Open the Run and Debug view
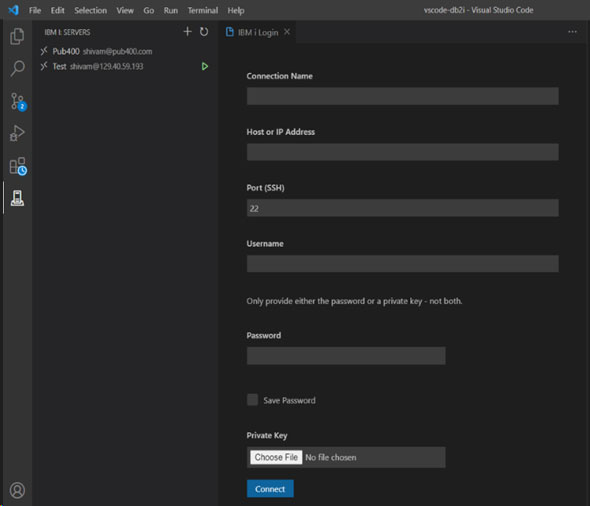 pyautogui.click(x=17, y=133)
